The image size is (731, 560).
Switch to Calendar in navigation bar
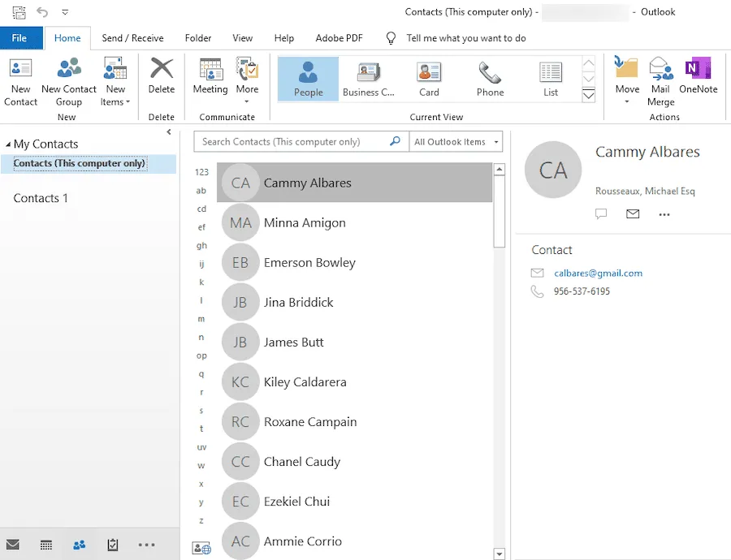46,545
